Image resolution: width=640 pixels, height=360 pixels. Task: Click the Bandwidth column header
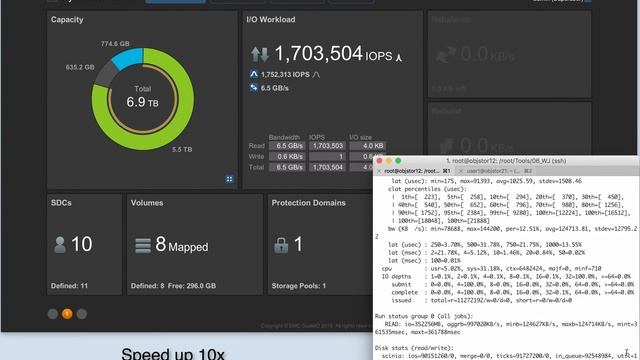point(284,137)
